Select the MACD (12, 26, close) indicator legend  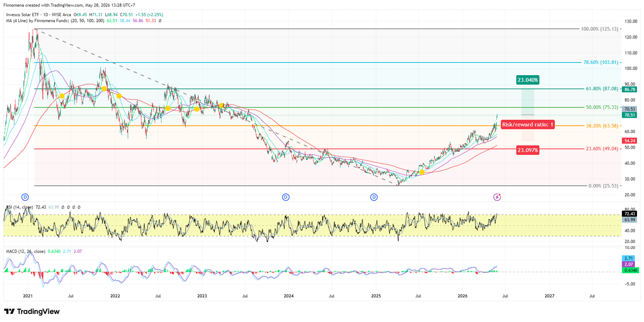pos(27,251)
